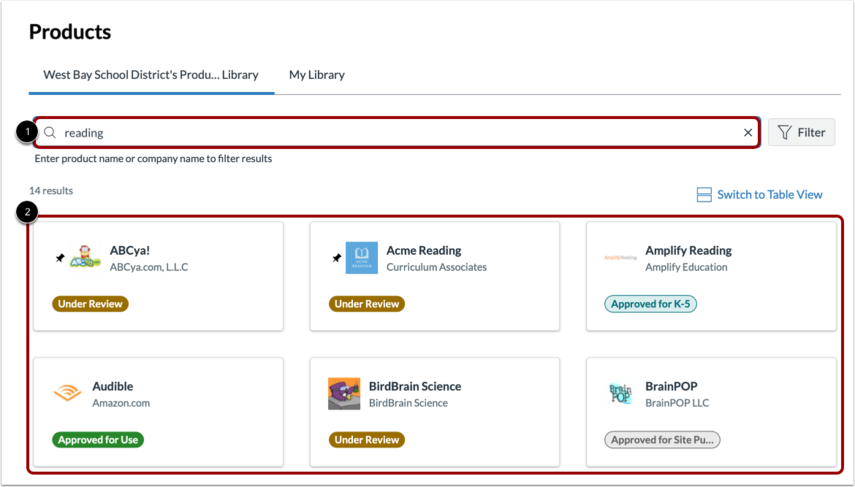Viewport: 855px width, 487px height.
Task: Open West Bay School District's Product Library tab
Action: point(151,75)
